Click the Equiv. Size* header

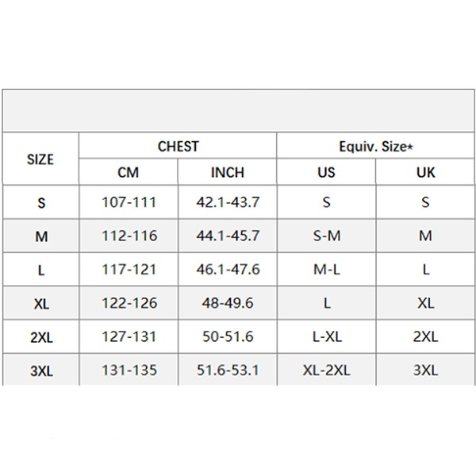point(375,146)
